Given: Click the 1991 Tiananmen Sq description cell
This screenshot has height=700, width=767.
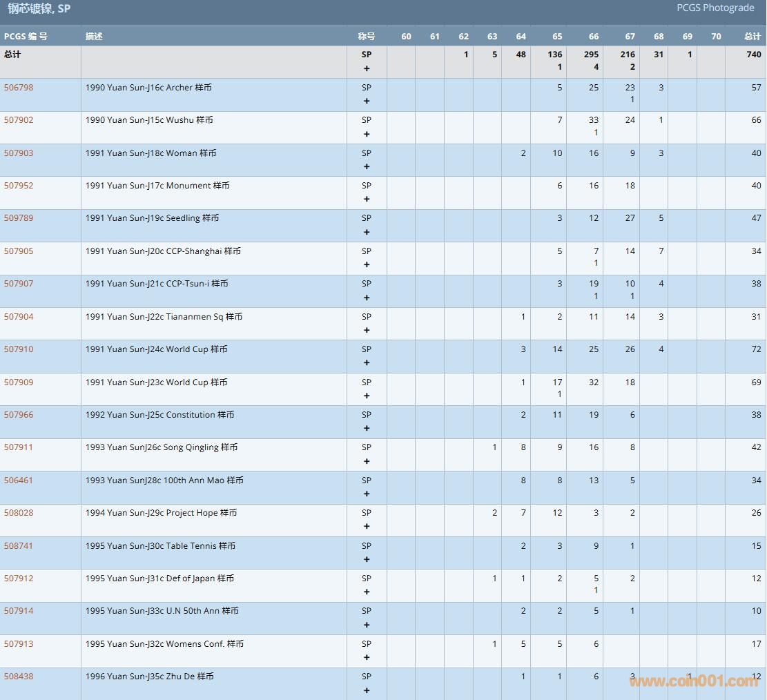Looking at the screenshot, I should (164, 317).
